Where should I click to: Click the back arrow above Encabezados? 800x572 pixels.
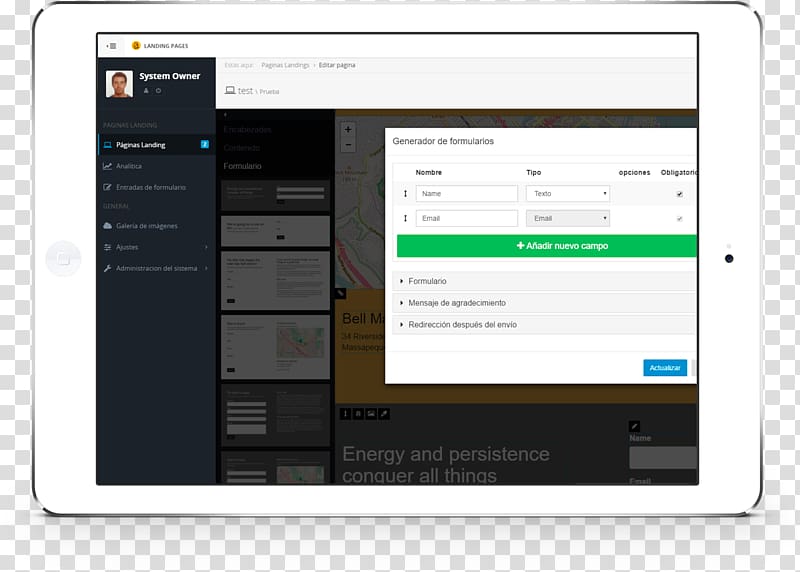(x=226, y=115)
